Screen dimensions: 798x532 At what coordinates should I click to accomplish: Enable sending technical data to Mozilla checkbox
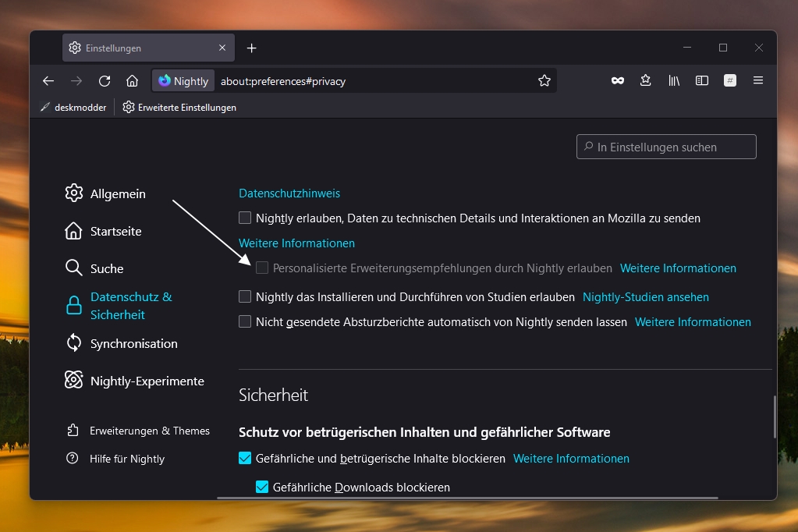[x=245, y=218]
